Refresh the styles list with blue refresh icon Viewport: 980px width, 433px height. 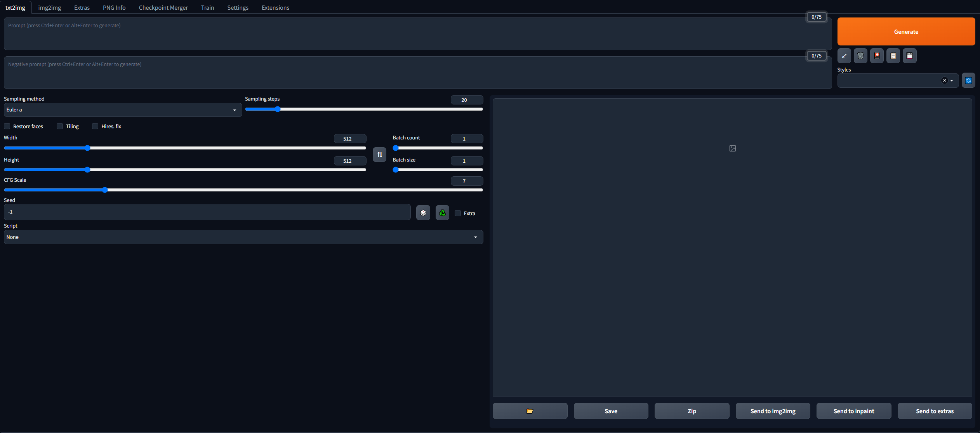(969, 80)
